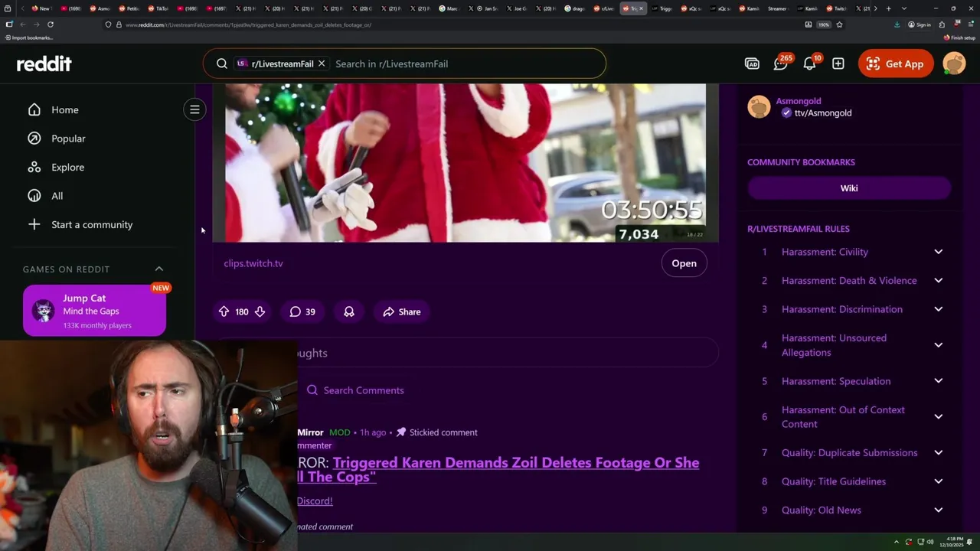980x551 pixels.
Task: Click Finish setup in bookmarks bar
Action: (x=959, y=37)
